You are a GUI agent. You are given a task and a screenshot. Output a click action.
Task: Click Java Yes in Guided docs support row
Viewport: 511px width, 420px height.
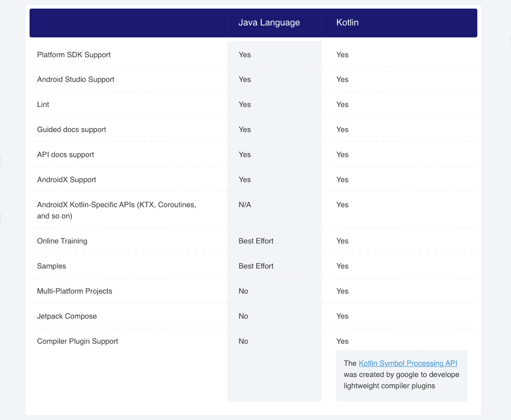pos(245,129)
